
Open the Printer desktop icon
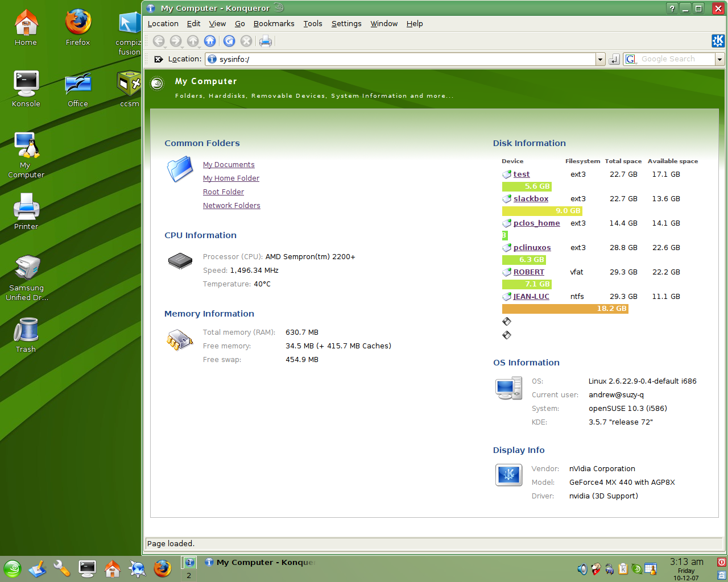pyautogui.click(x=26, y=211)
